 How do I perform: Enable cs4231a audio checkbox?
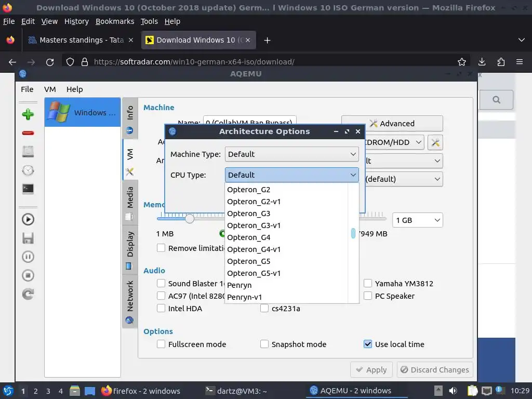[264, 309]
